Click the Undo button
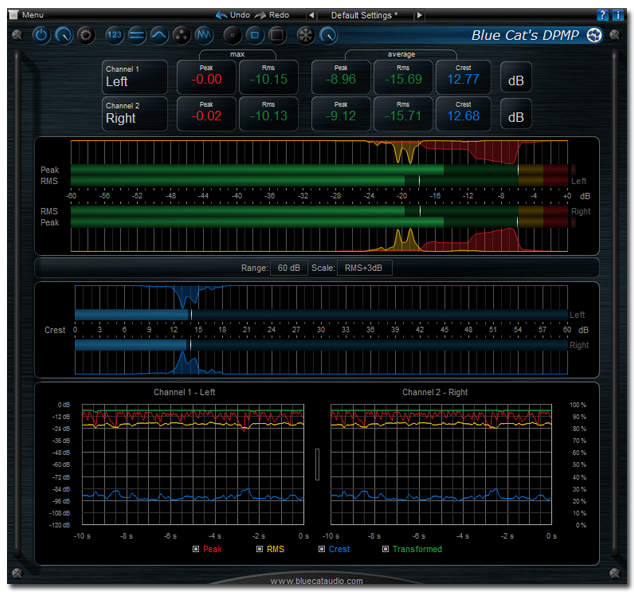The height and width of the screenshot is (595, 634). 232,15
